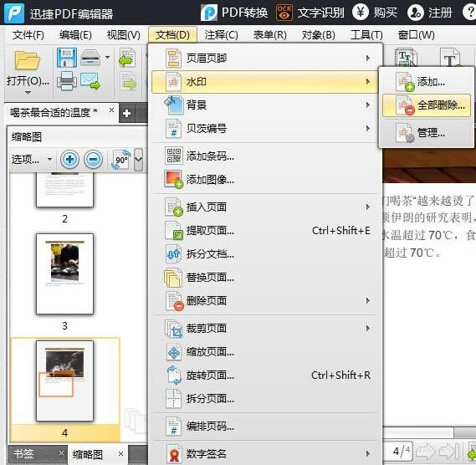This screenshot has height=465, width=476.
Task: Expand the 数字签名 submenu
Action: [265, 454]
